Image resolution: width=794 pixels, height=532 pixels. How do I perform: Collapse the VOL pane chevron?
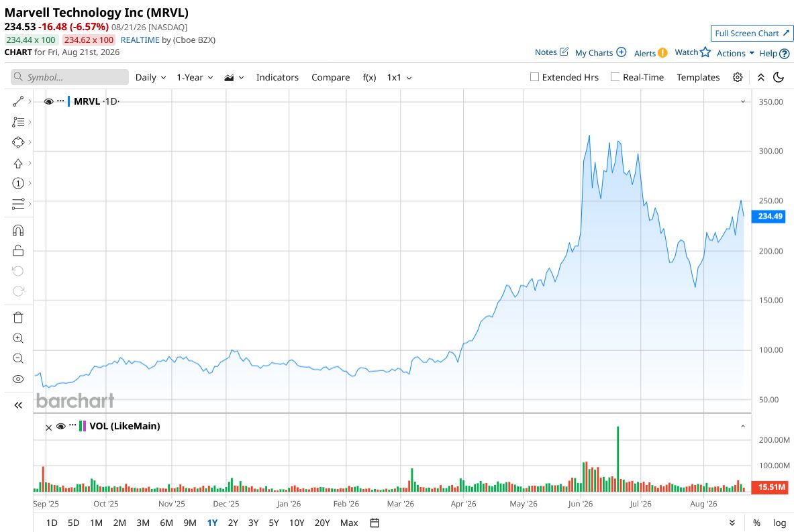(x=743, y=426)
